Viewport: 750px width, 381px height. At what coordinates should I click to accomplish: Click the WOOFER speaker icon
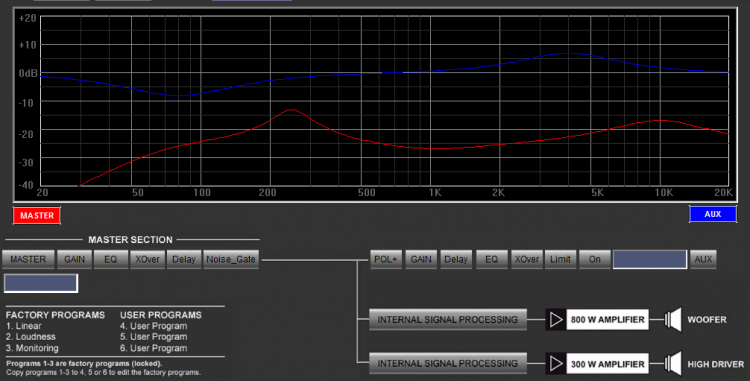point(673,319)
